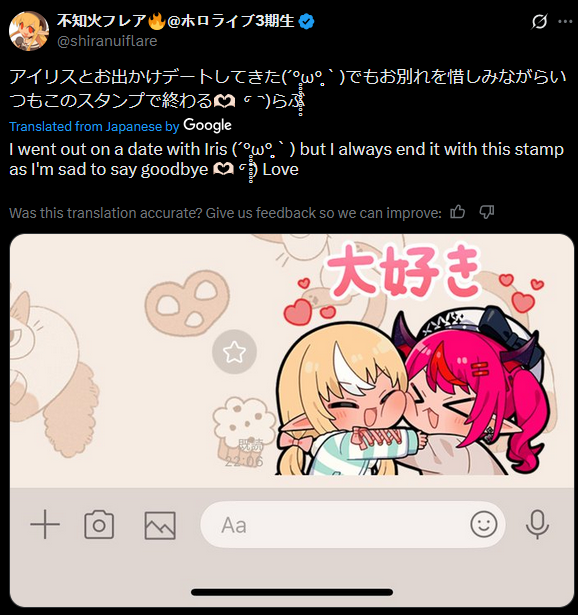Click the Aa message input field
Screen dimensions: 578x615
(x=353, y=524)
